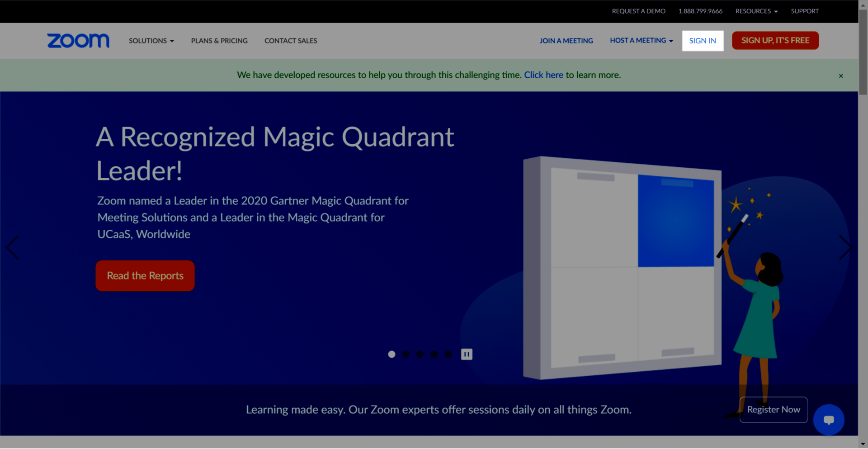
Task: Select the fifth carousel dot
Action: click(x=448, y=354)
